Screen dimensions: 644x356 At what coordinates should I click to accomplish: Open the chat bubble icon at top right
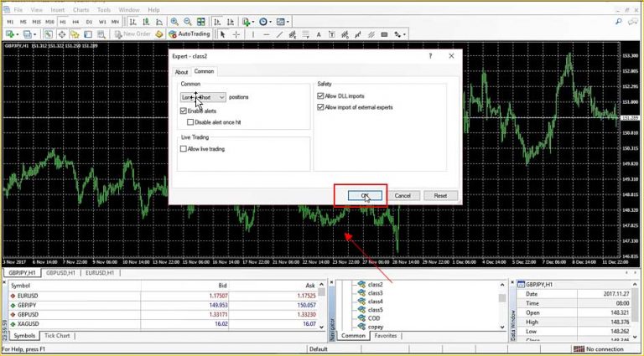coord(632,21)
